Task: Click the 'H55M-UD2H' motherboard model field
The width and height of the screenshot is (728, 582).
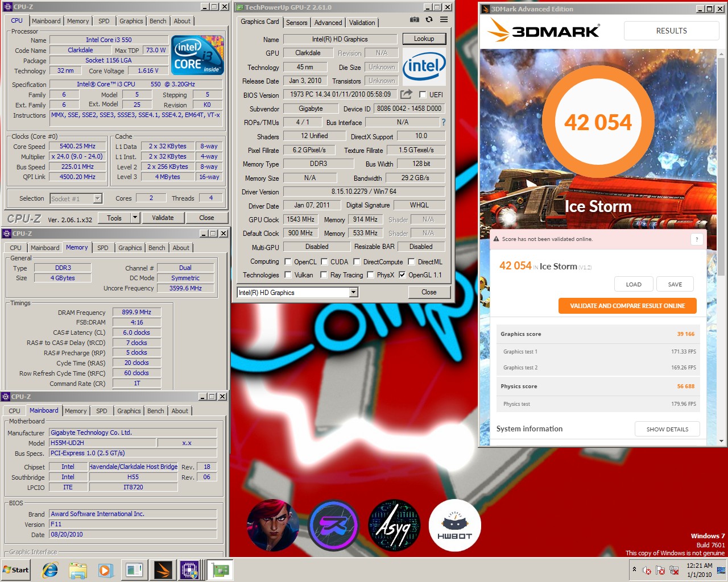Action: point(102,443)
